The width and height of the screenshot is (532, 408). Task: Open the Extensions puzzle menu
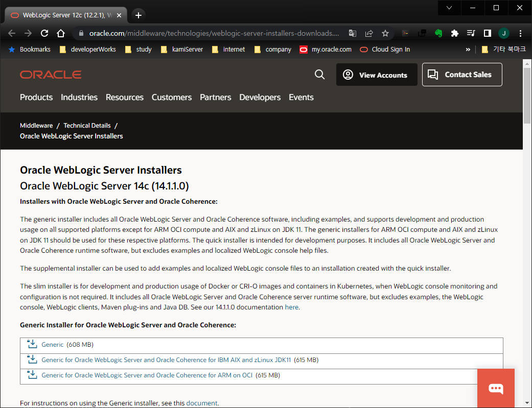click(455, 33)
